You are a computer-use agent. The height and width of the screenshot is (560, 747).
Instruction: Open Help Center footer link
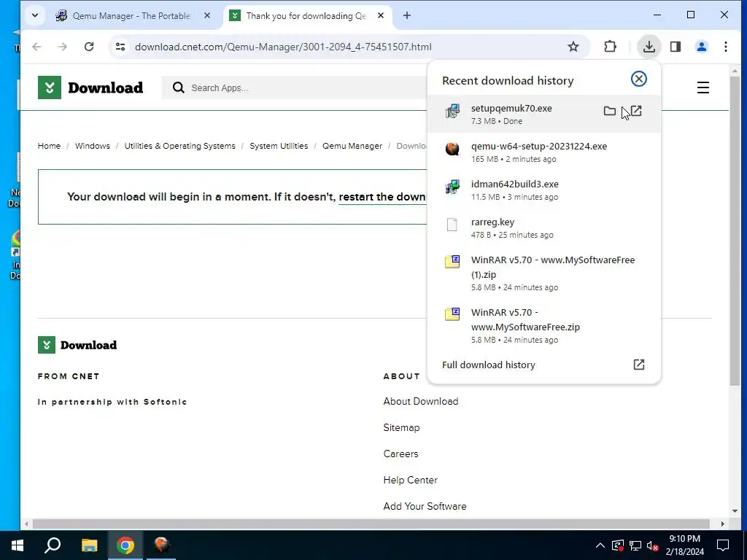coord(410,480)
